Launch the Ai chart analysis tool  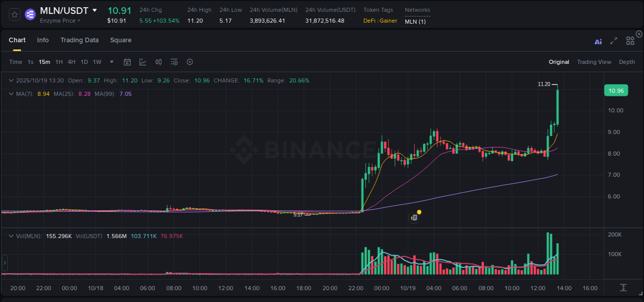(598, 42)
